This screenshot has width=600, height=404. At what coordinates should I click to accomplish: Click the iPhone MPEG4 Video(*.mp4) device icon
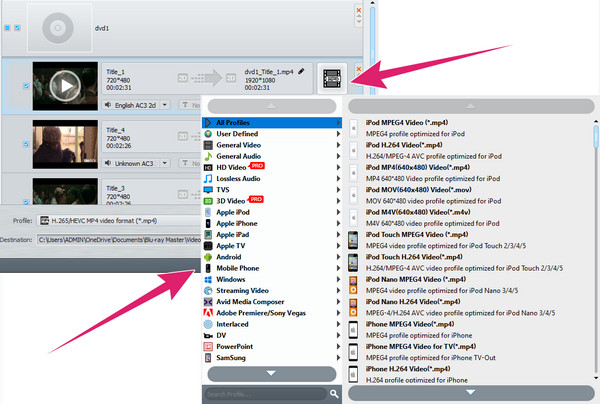353,330
